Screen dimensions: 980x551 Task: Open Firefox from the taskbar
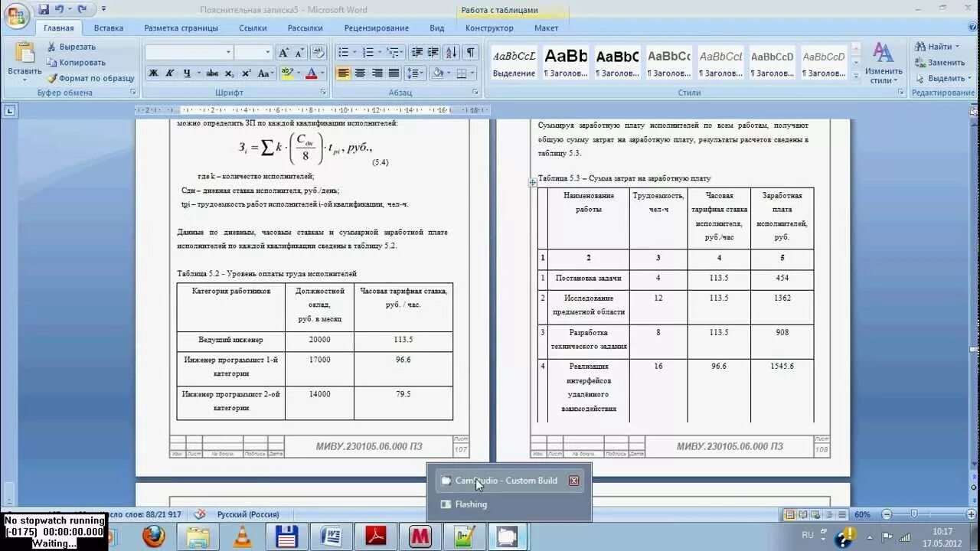pyautogui.click(x=154, y=536)
